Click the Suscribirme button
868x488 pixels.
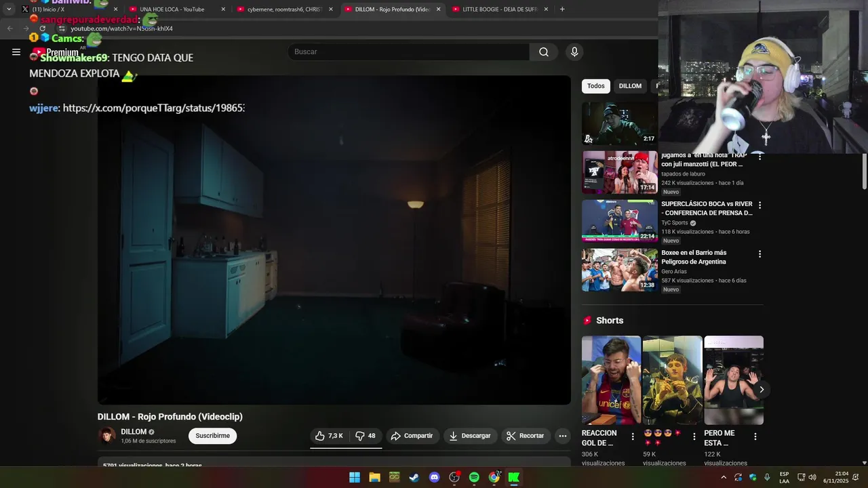click(x=213, y=436)
